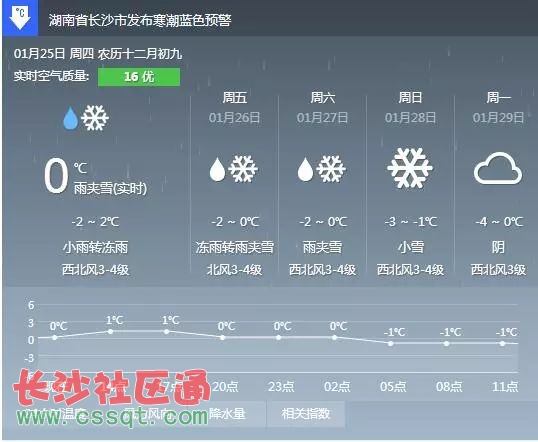This screenshot has height=442, width=538.
Task: Click the 周日 小雪 forecast text
Action: point(411,247)
